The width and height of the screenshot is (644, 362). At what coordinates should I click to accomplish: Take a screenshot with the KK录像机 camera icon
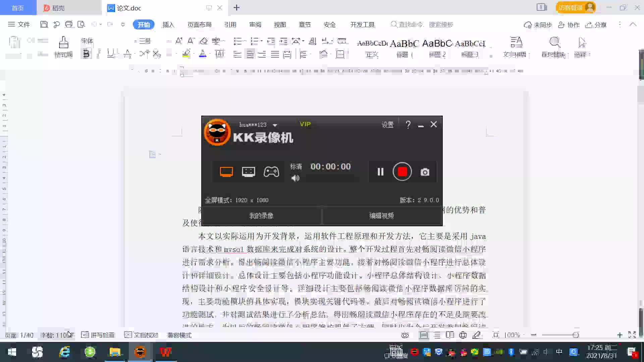pos(425,172)
